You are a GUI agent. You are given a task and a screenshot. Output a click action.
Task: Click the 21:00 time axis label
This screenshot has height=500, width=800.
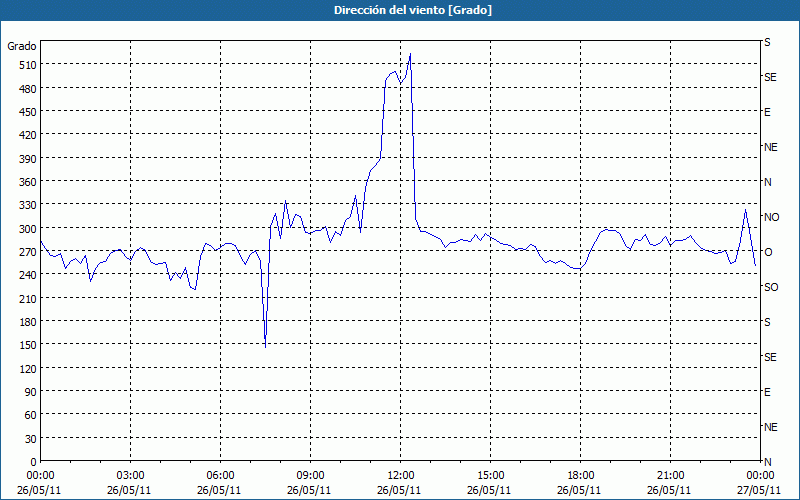pyautogui.click(x=670, y=476)
